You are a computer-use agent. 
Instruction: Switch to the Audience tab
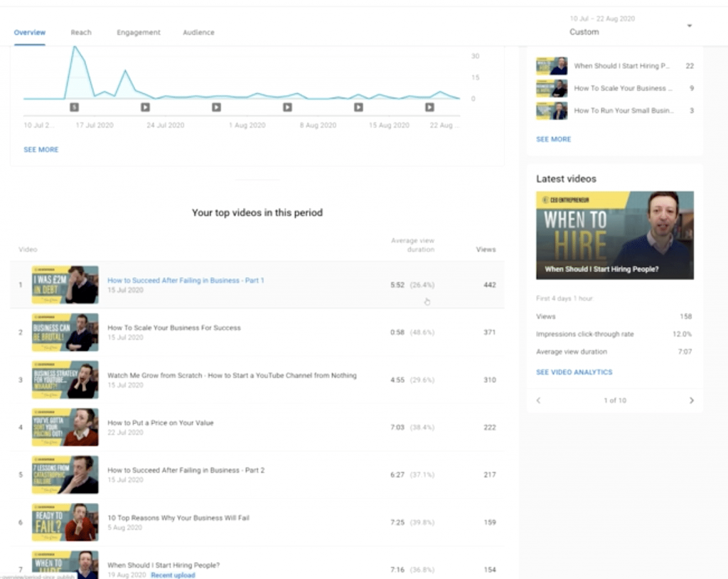click(x=199, y=33)
